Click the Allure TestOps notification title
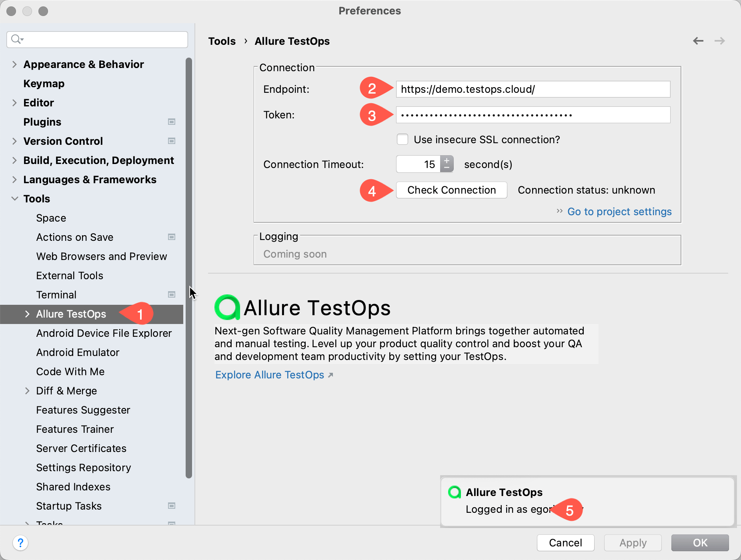Image resolution: width=741 pixels, height=560 pixels. [x=504, y=492]
